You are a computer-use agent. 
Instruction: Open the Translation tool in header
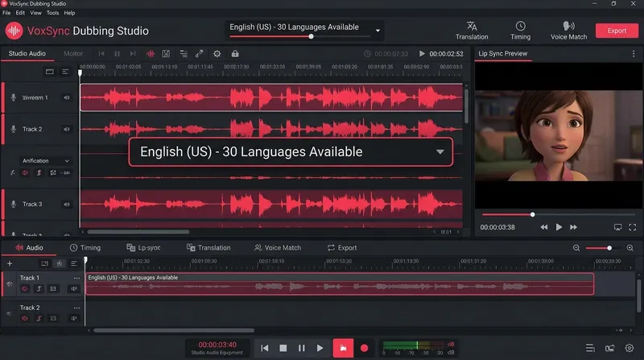[x=472, y=31]
